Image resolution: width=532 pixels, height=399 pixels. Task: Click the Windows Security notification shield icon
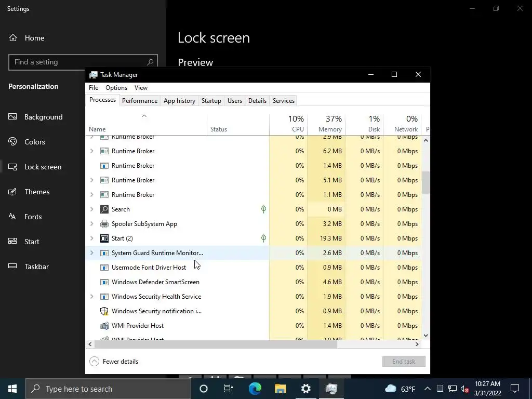pos(104,311)
